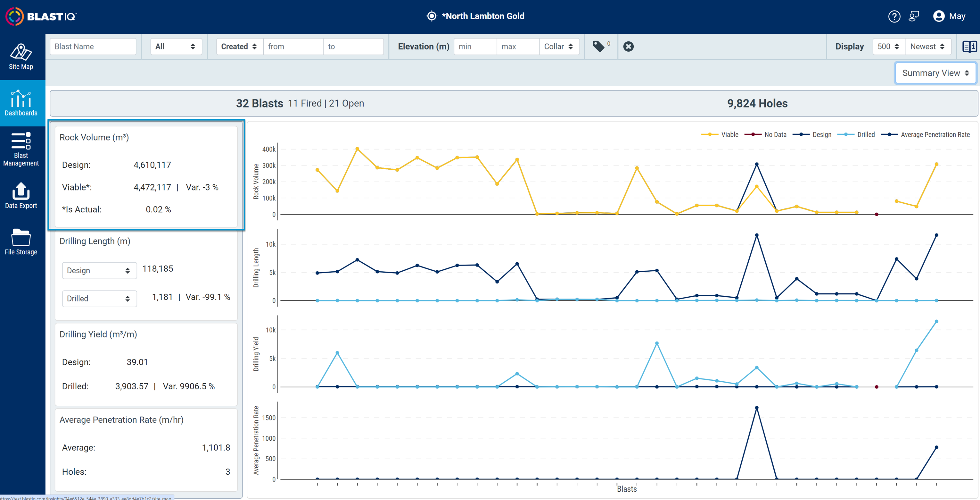Click the help question mark icon

894,16
